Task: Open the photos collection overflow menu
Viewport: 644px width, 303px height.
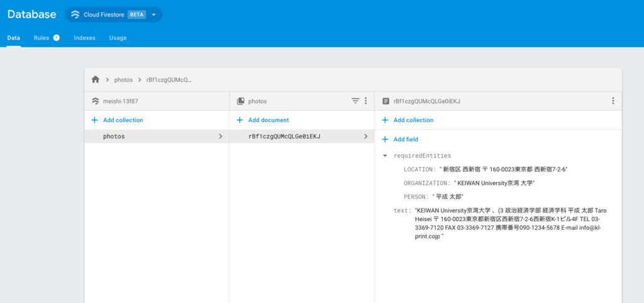Action: [x=365, y=101]
